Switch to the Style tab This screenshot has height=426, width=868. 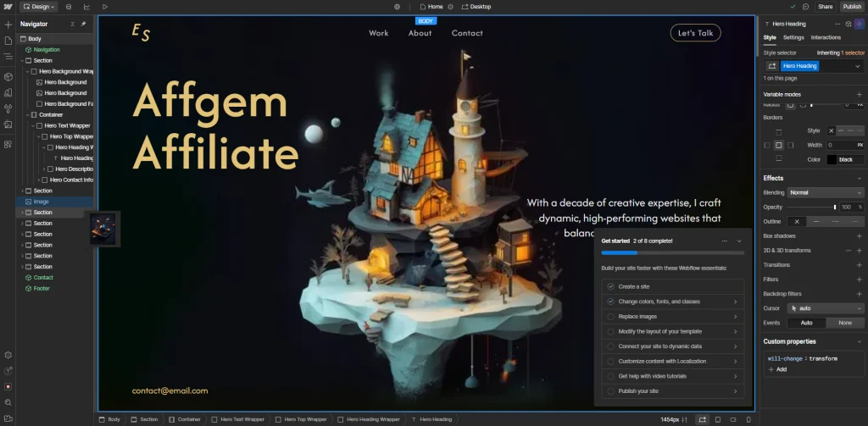coord(770,37)
